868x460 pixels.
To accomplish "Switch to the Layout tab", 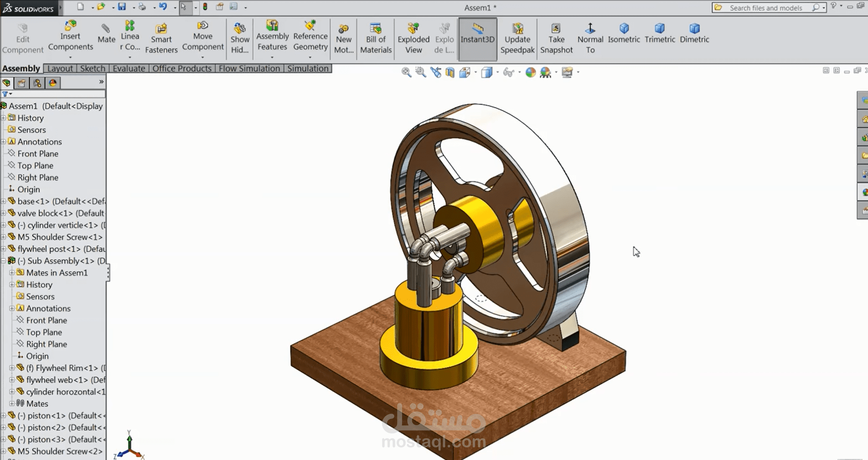I will click(60, 68).
